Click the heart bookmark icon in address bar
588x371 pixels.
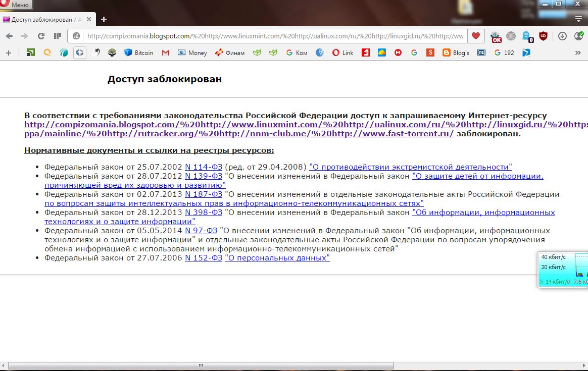pyautogui.click(x=475, y=36)
